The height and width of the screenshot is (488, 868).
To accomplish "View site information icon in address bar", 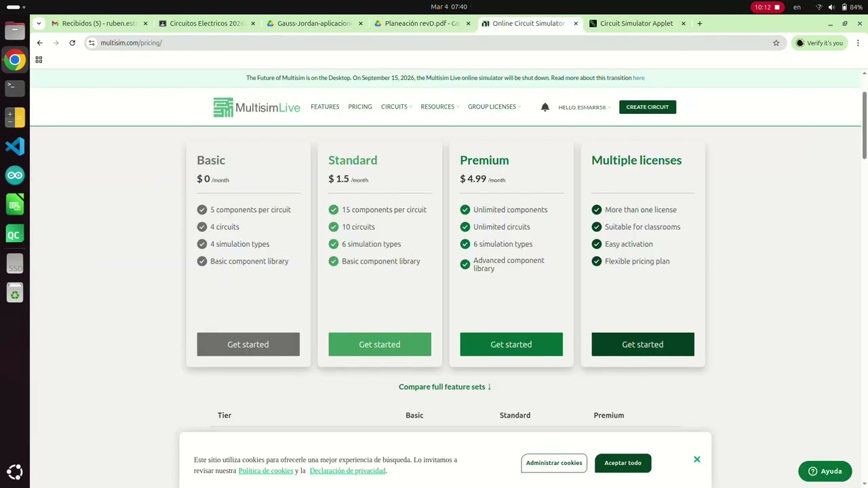I will (x=92, y=43).
